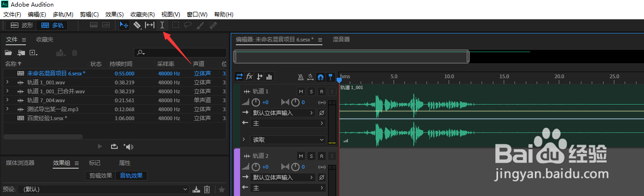This screenshot has height=196, width=644.
Task: Click the Files panel search field
Action: tap(180, 53)
